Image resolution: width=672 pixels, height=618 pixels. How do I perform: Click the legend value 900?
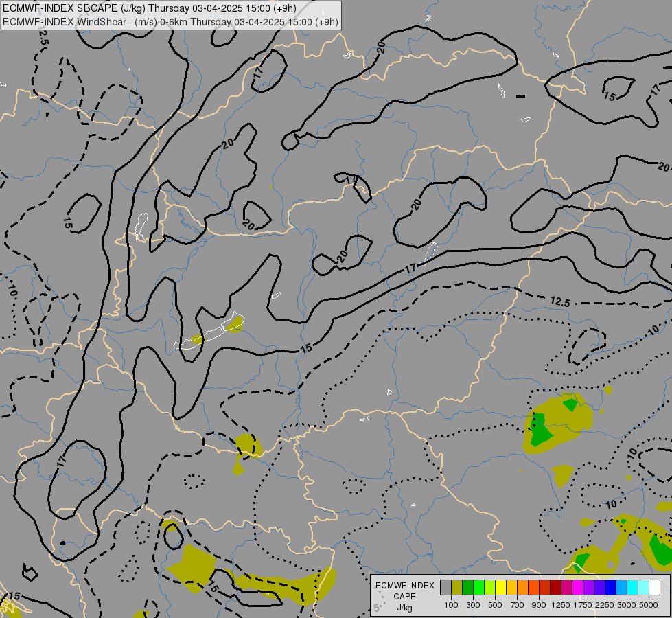[x=539, y=605]
